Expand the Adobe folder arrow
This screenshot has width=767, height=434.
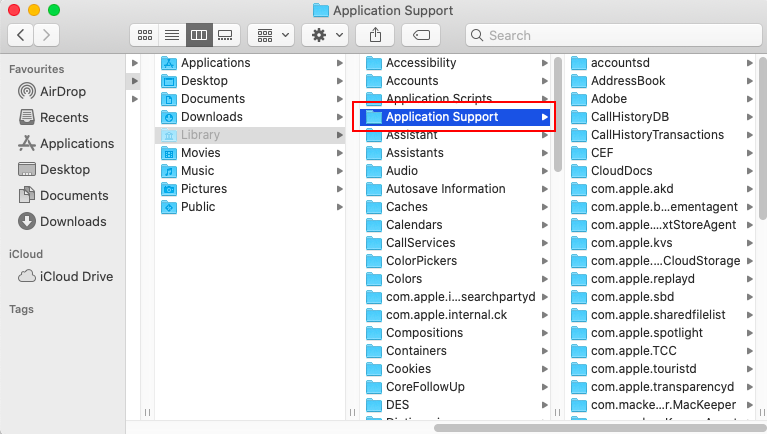pyautogui.click(x=749, y=99)
